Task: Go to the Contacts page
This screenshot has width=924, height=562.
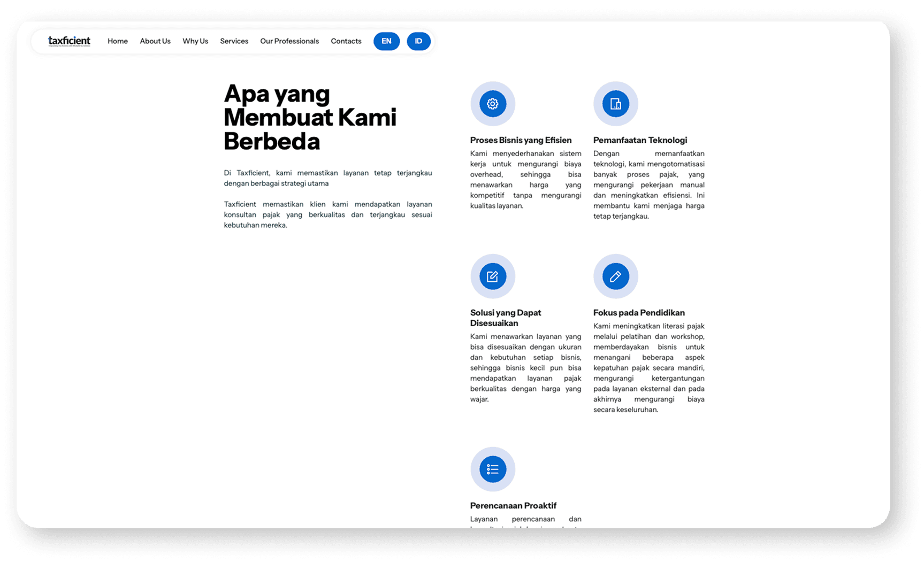Action: click(x=346, y=41)
